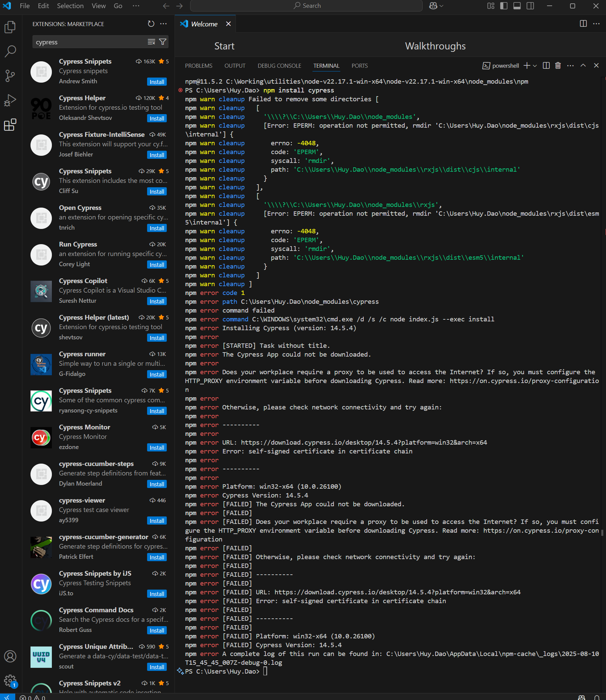Install the Cypress Copilot extension
The image size is (606, 700).
[157, 301]
